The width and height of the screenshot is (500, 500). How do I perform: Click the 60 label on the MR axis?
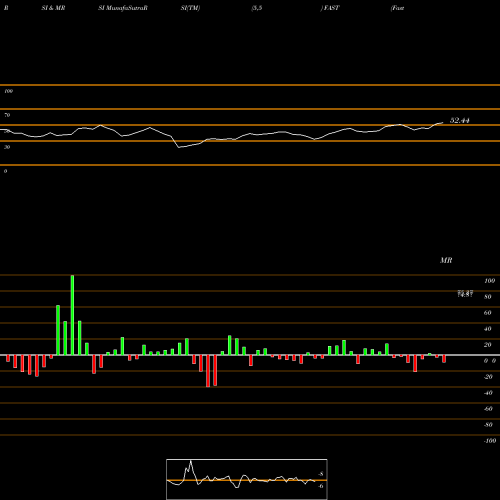point(487,313)
